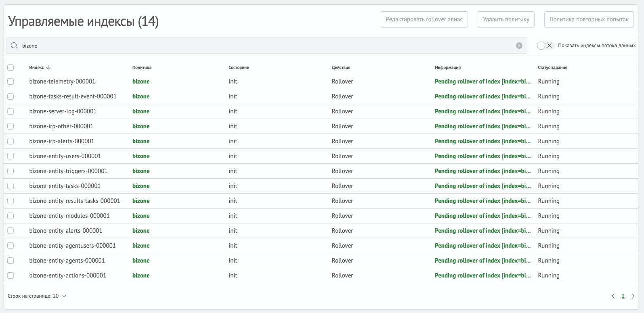Image resolution: width=644 pixels, height=313 pixels.
Task: Check the bizone-entity-agents-000001 row checkbox
Action: point(10,261)
